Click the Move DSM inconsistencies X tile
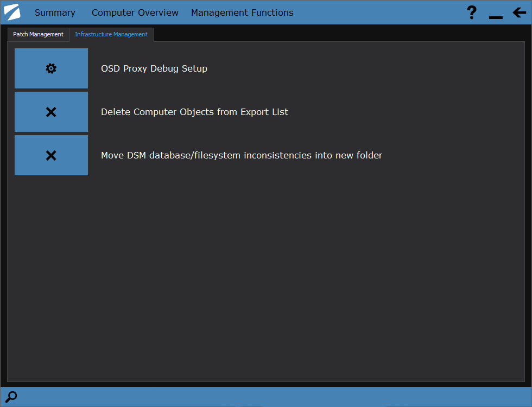 (51, 155)
